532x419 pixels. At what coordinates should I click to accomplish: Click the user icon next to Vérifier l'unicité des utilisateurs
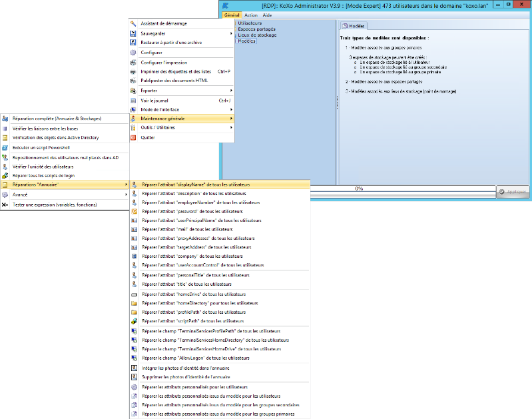tap(5, 167)
